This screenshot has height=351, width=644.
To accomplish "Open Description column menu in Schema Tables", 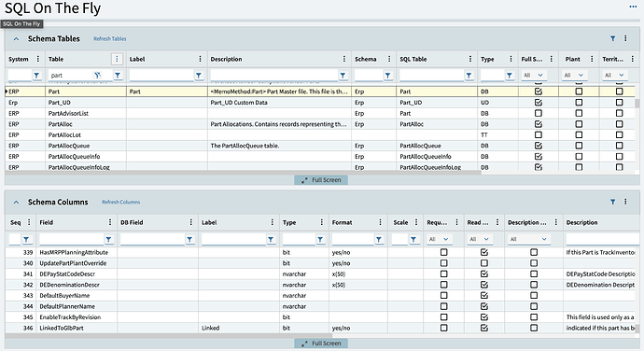I will [x=344, y=59].
